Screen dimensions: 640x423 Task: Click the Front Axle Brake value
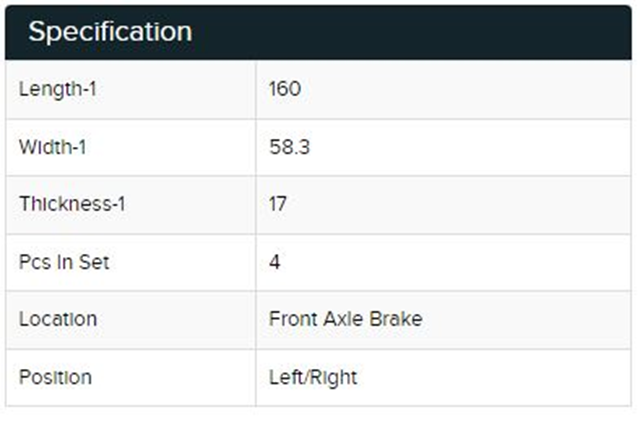(x=345, y=319)
